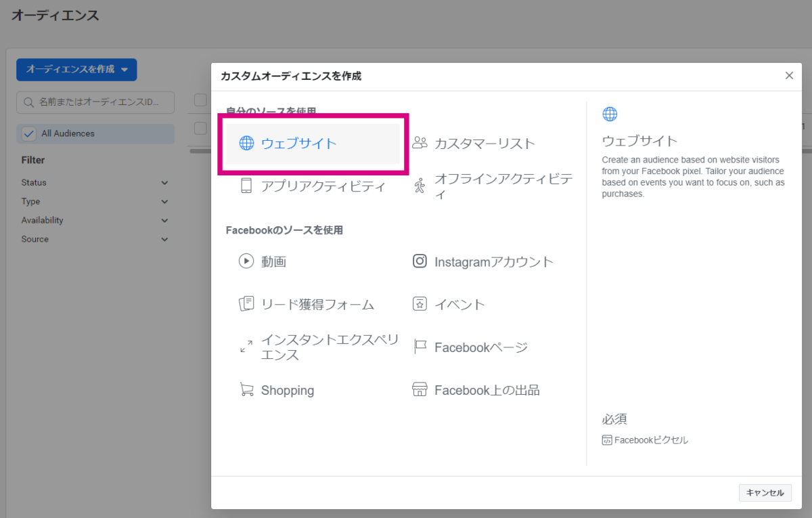Screen dimensions: 812x518
Task: Click the walking person icon for オフラインアクティビティ
Action: 420,186
